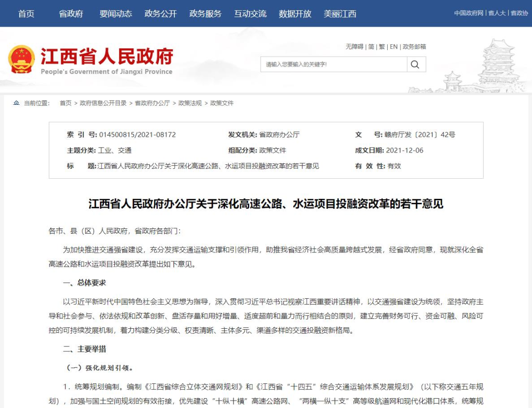Image resolution: width=532 pixels, height=408 pixels.
Task: Open 政府信息公开目录 breadcrumb link
Action: click(103, 103)
